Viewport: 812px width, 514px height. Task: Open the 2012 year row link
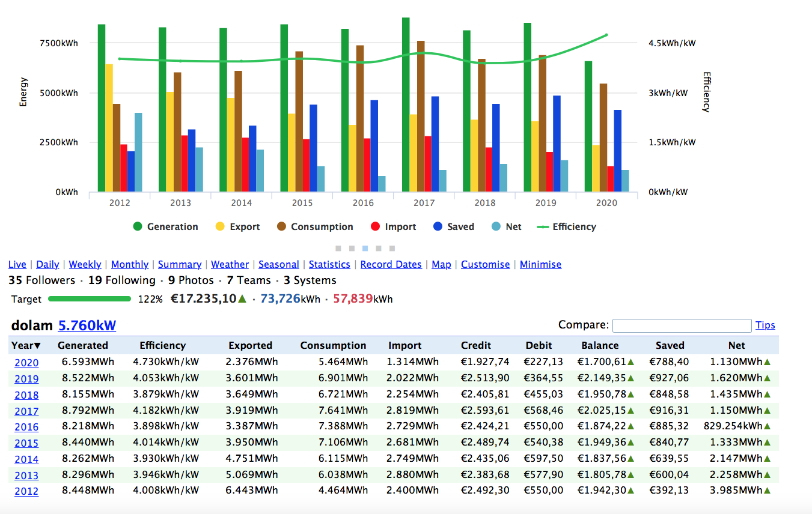click(26, 491)
